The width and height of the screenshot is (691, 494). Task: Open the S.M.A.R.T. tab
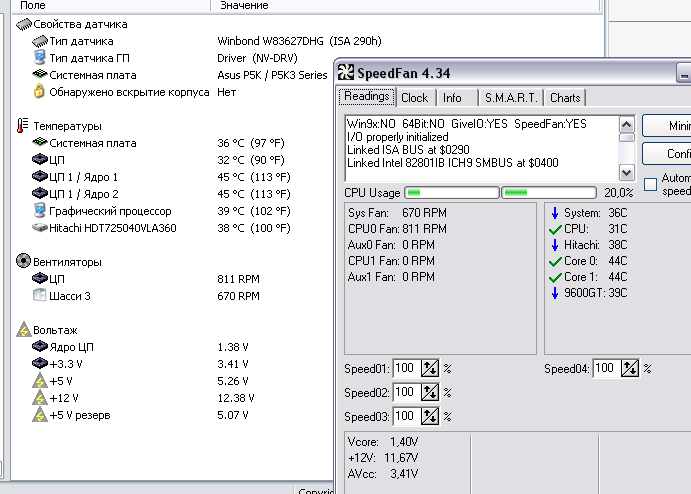511,98
